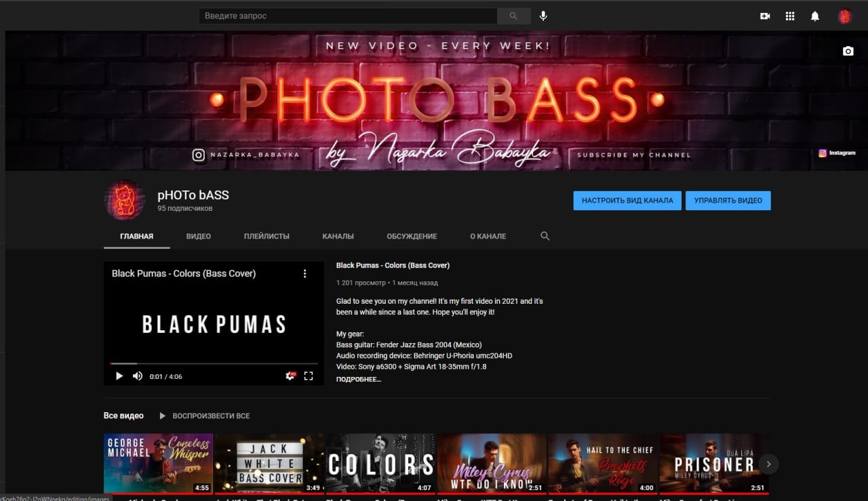
Task: Open the three-dot menu on video player
Action: pos(304,274)
